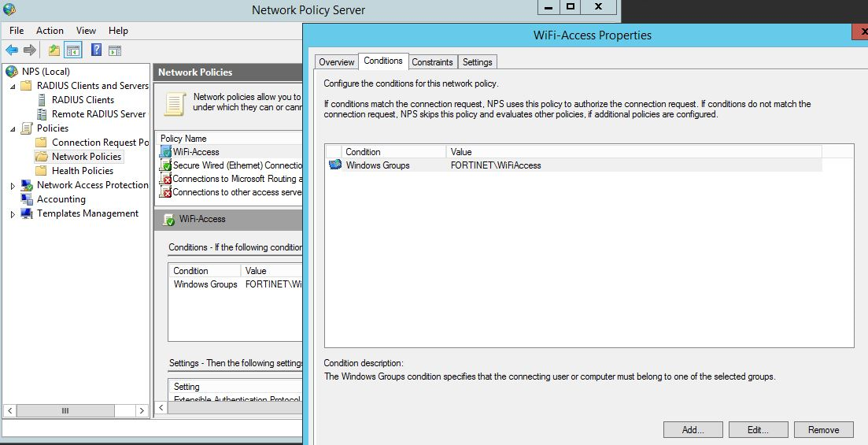
Task: Click the Edit... button
Action: (759, 429)
